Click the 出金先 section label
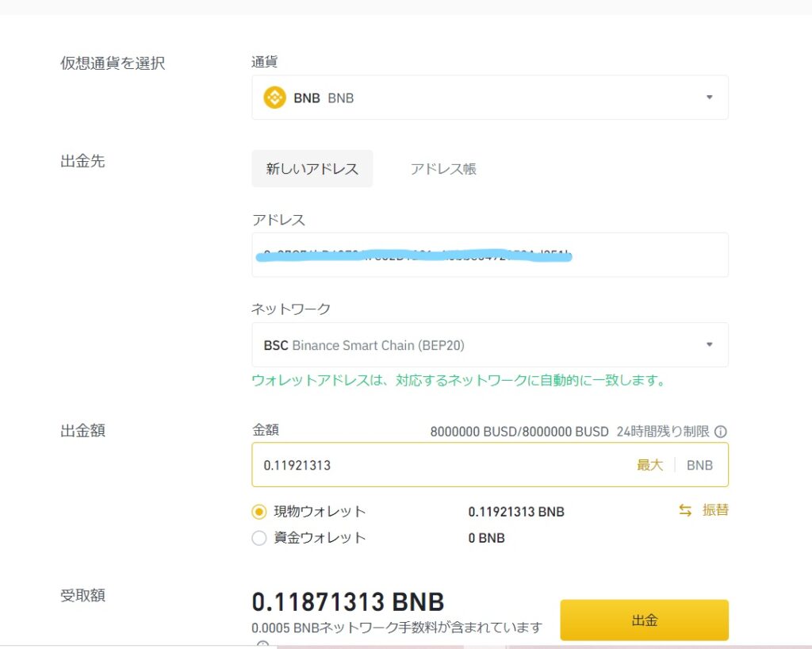Viewport: 812px width, 649px height. (82, 161)
